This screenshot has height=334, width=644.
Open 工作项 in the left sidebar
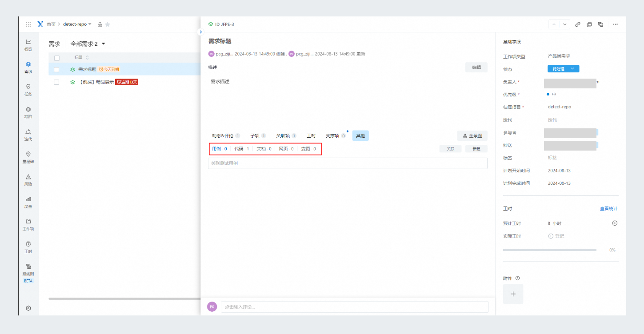tap(28, 225)
